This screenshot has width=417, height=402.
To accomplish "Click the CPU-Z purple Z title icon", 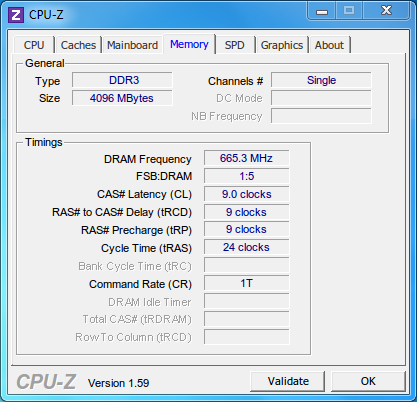I will pyautogui.click(x=16, y=15).
